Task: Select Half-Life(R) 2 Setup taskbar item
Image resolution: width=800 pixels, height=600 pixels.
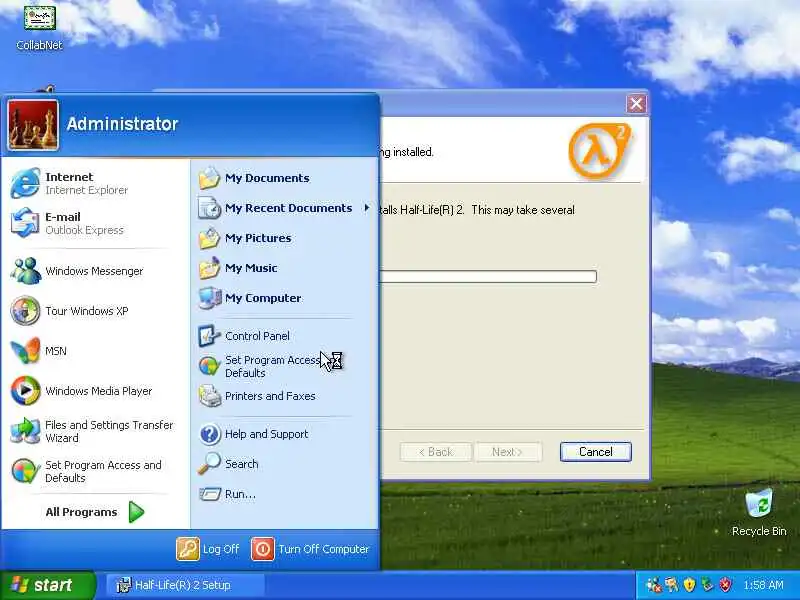Action: pos(186,585)
